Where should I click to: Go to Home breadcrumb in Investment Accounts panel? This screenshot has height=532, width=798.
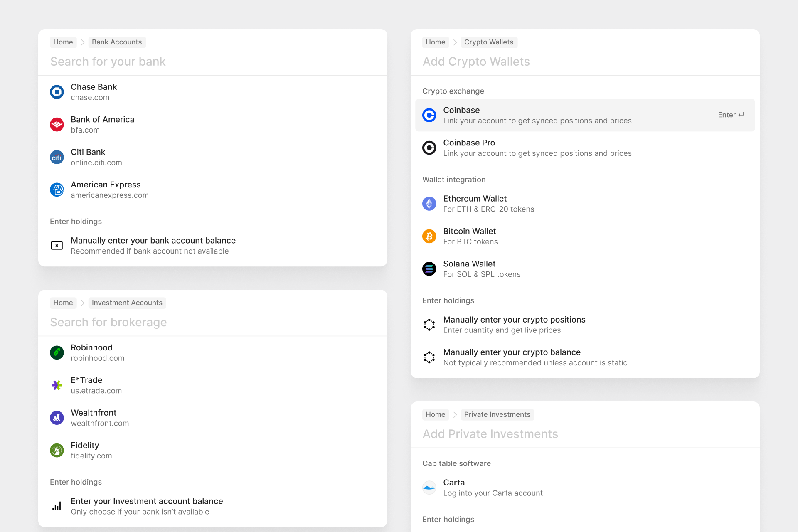(63, 303)
